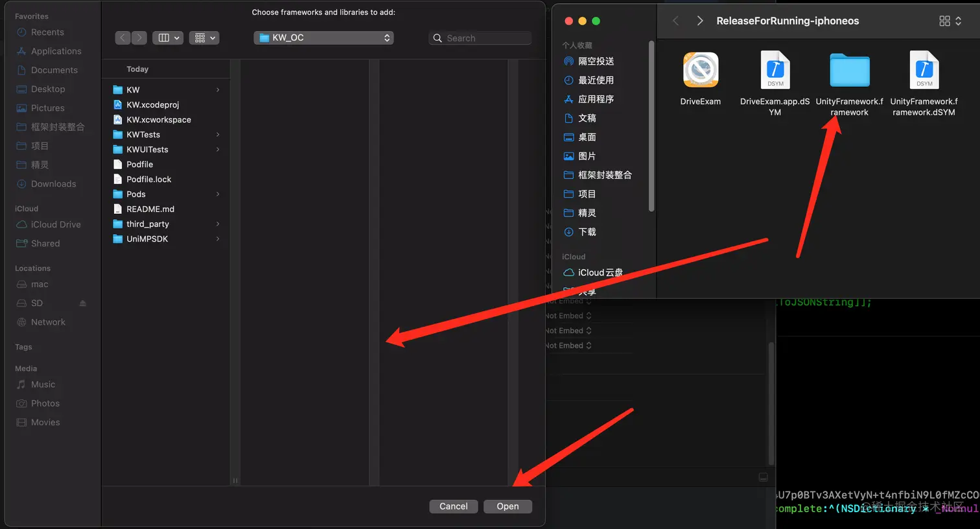Open Shared in dialog sidebar
980x529 pixels.
[38, 244]
